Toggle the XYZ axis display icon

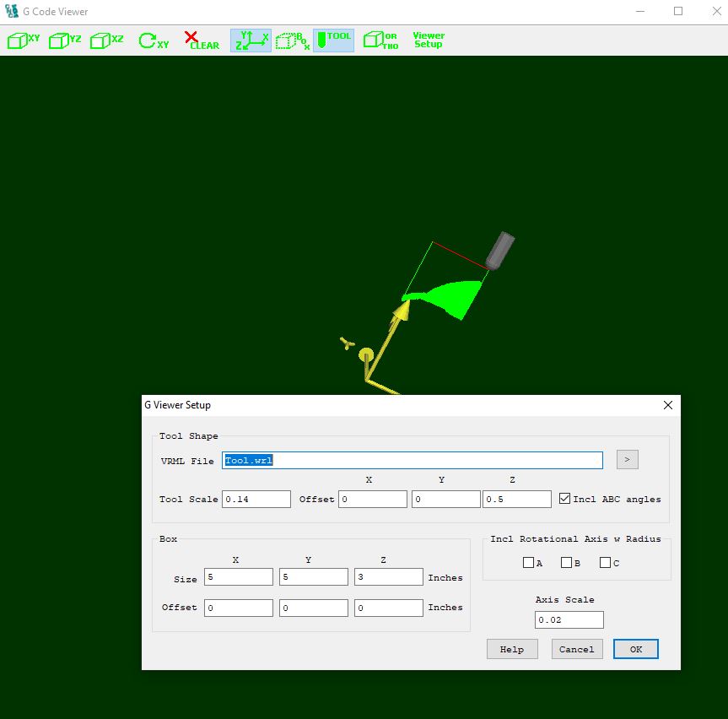coord(251,41)
